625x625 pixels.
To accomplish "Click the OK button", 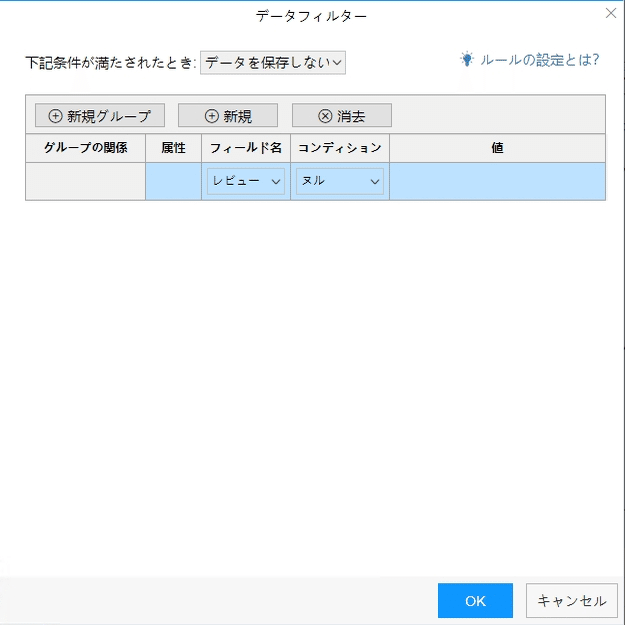I will [475, 600].
